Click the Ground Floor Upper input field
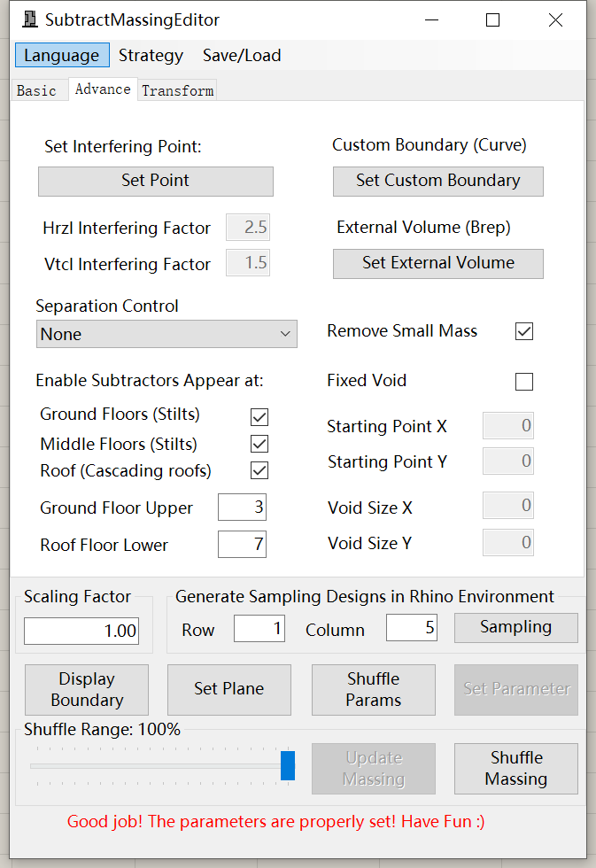 pyautogui.click(x=242, y=507)
